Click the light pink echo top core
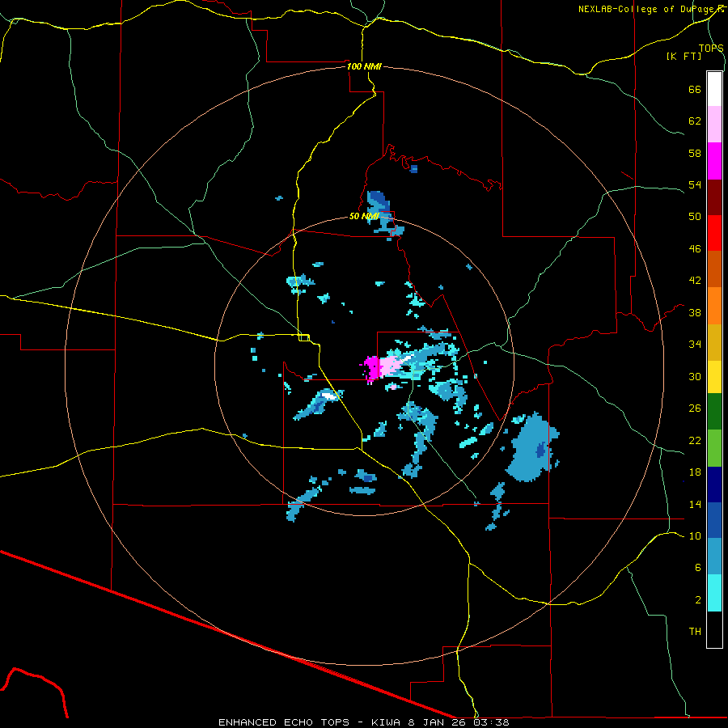 click(391, 366)
